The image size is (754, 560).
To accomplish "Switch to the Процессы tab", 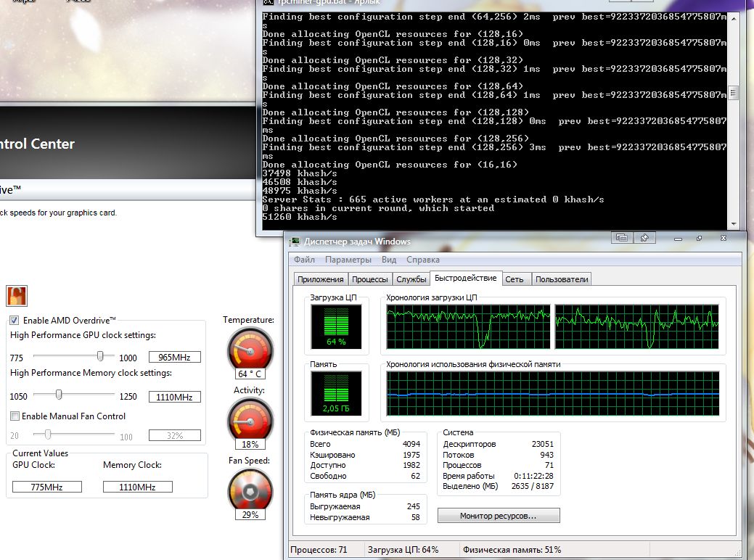I will point(370,279).
